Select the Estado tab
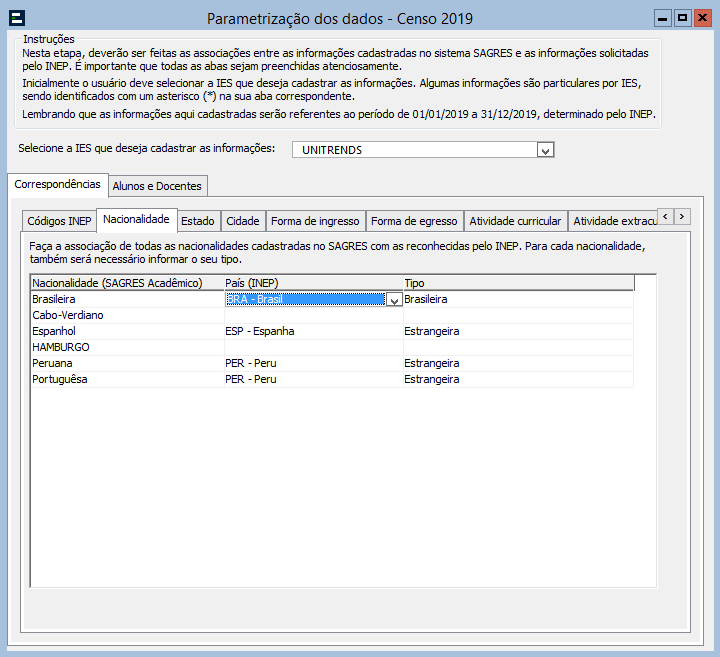 point(197,221)
